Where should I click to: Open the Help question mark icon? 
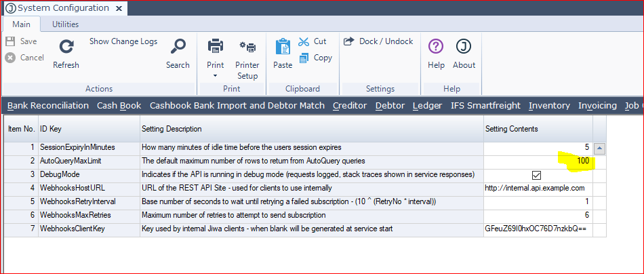(x=437, y=47)
